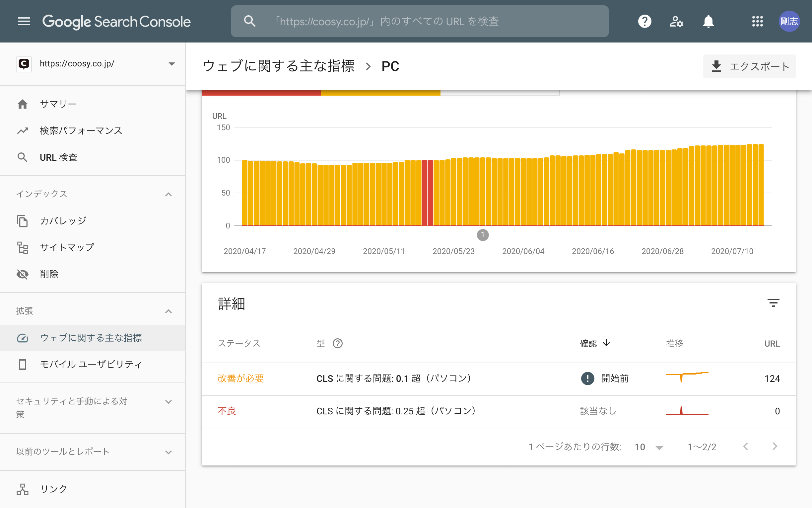Toggle the red 不良 chart tab
This screenshot has width=812, height=508.
tap(261, 93)
